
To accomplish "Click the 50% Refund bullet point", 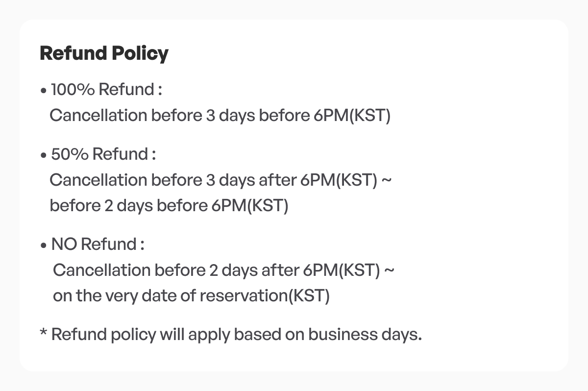I will point(44,156).
